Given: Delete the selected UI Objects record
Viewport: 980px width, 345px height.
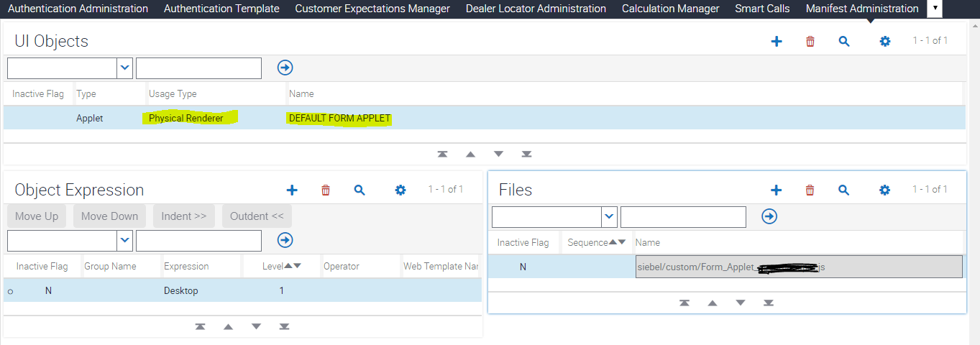Looking at the screenshot, I should pos(810,42).
